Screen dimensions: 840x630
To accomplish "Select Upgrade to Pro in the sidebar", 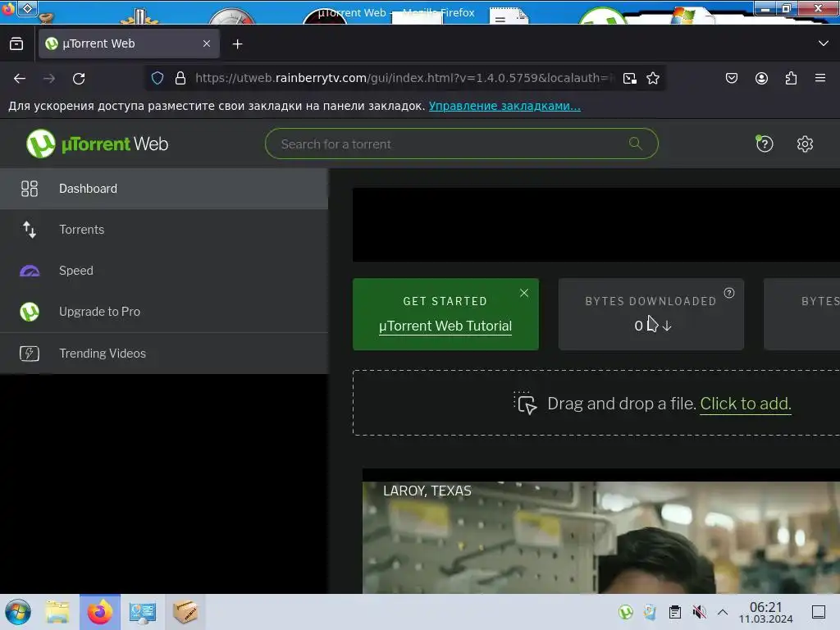I will click(x=164, y=311).
